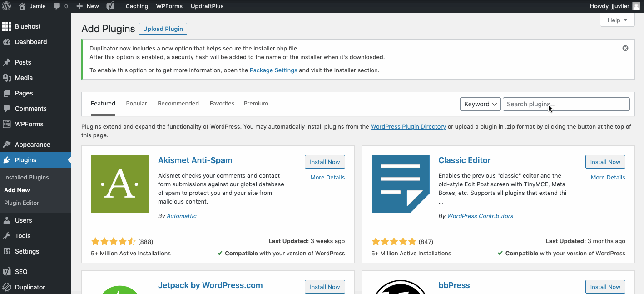Open the Keyword filter dropdown
Image resolution: width=644 pixels, height=294 pixels.
click(x=480, y=104)
